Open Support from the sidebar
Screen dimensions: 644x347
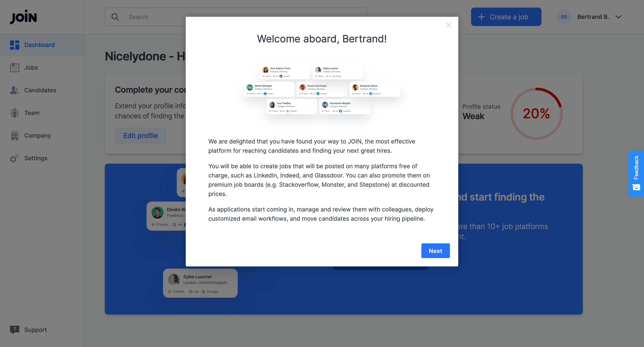point(42,330)
